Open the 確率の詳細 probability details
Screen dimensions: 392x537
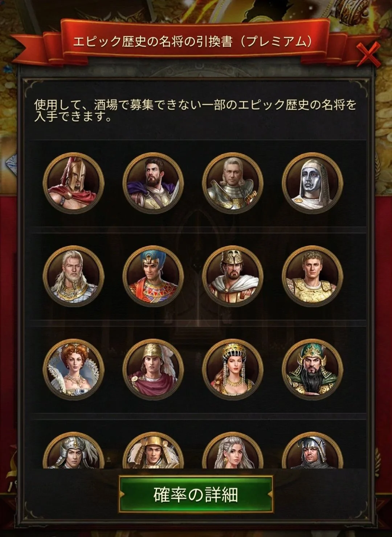tap(196, 494)
